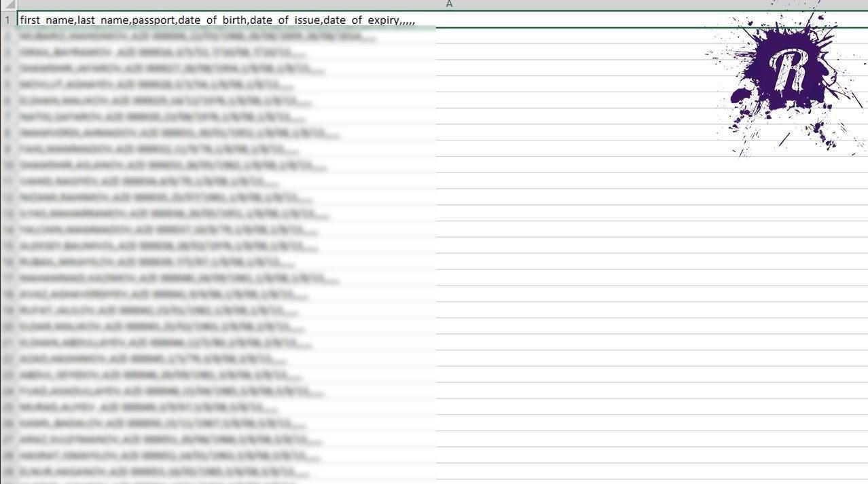This screenshot has width=868, height=484.
Task: Select row 12 header
Action: tap(7, 198)
